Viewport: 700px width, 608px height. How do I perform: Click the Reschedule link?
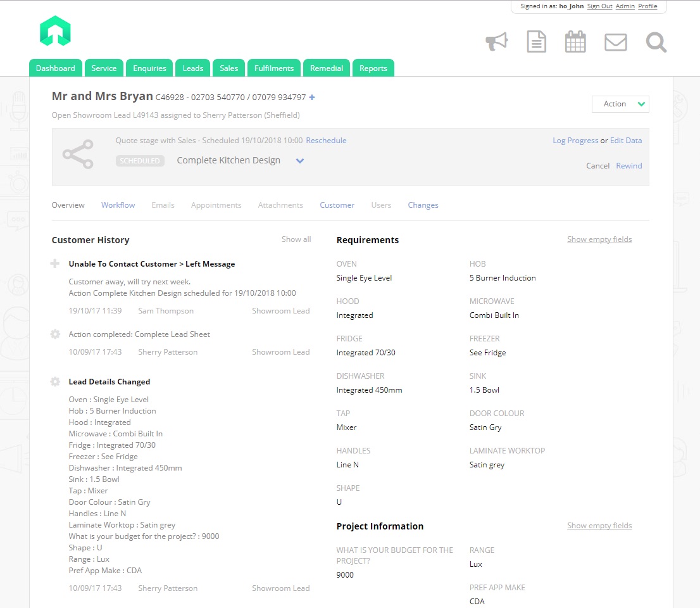pyautogui.click(x=326, y=141)
